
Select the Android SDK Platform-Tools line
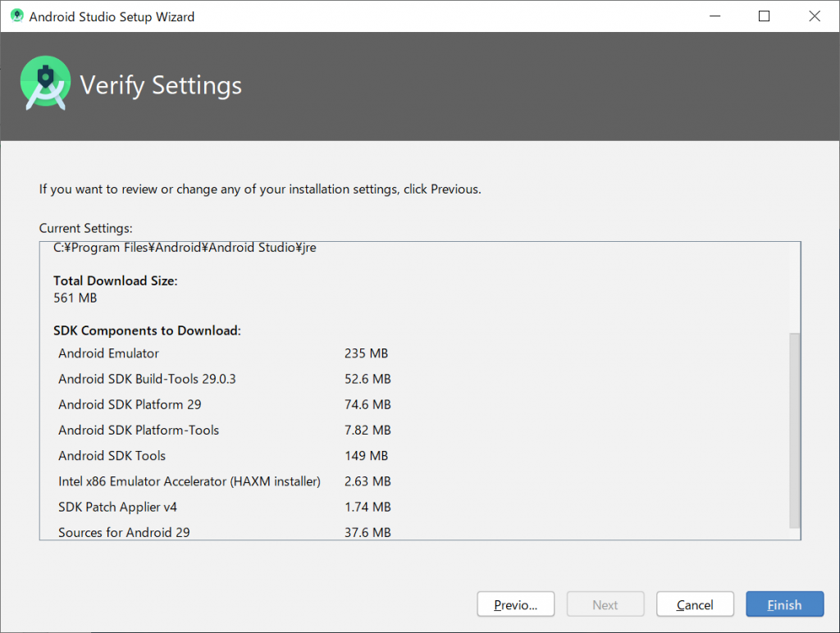point(139,430)
